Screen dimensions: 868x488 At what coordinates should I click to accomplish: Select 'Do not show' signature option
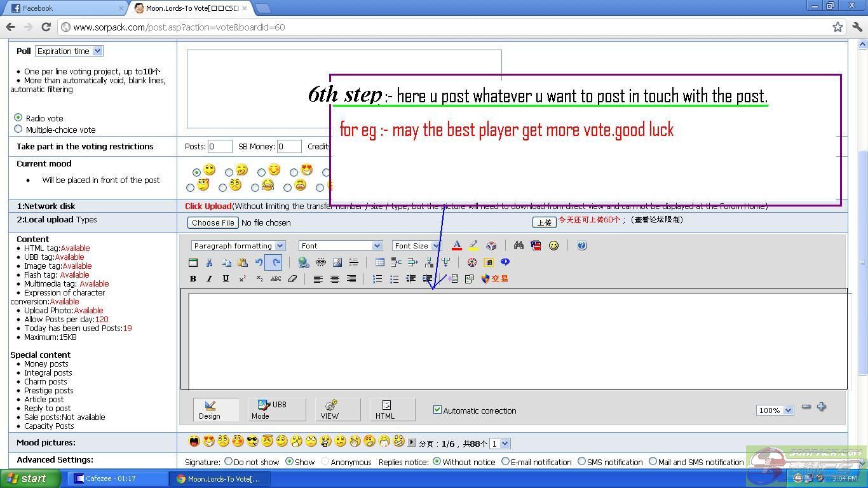click(x=227, y=462)
